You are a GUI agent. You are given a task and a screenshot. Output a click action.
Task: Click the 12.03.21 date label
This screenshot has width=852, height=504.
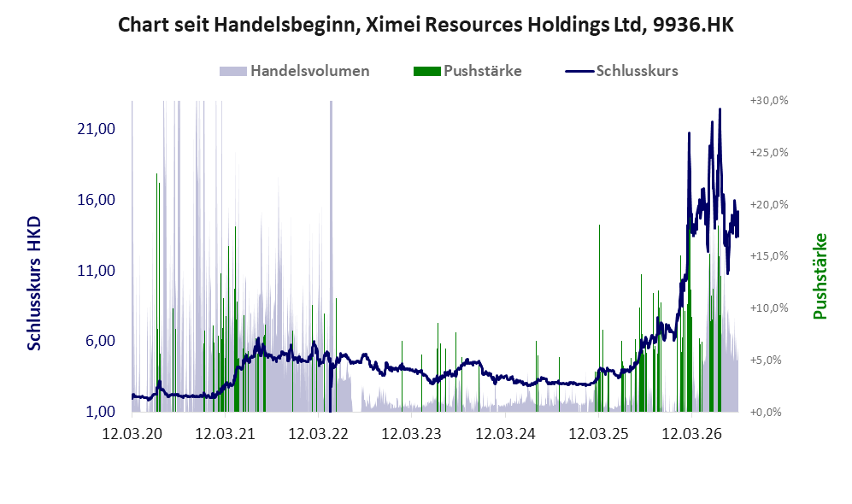point(225,434)
